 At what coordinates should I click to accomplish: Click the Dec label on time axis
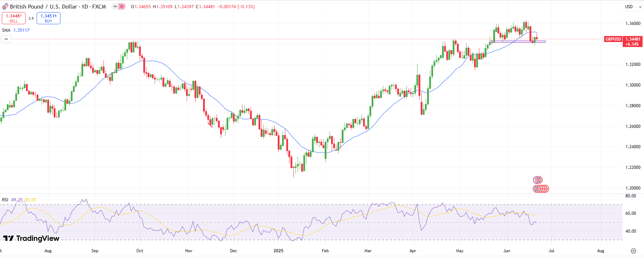(x=234, y=251)
